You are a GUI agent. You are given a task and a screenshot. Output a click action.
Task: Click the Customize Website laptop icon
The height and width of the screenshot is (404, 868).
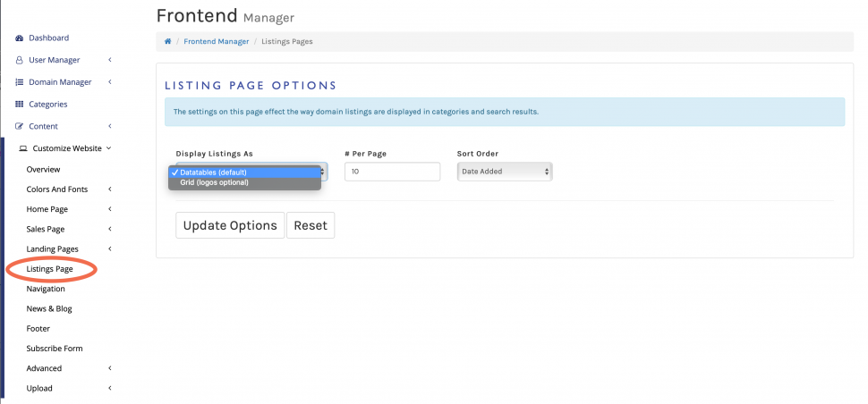click(23, 148)
